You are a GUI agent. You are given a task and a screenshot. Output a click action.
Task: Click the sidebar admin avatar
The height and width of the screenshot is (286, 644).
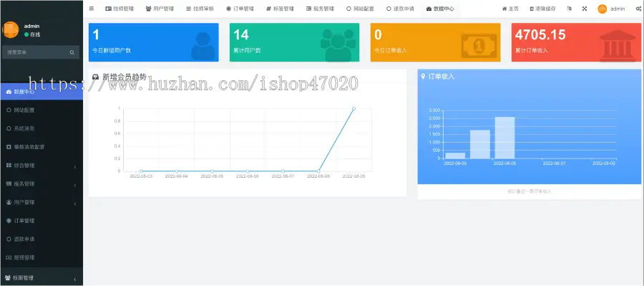[x=11, y=29]
